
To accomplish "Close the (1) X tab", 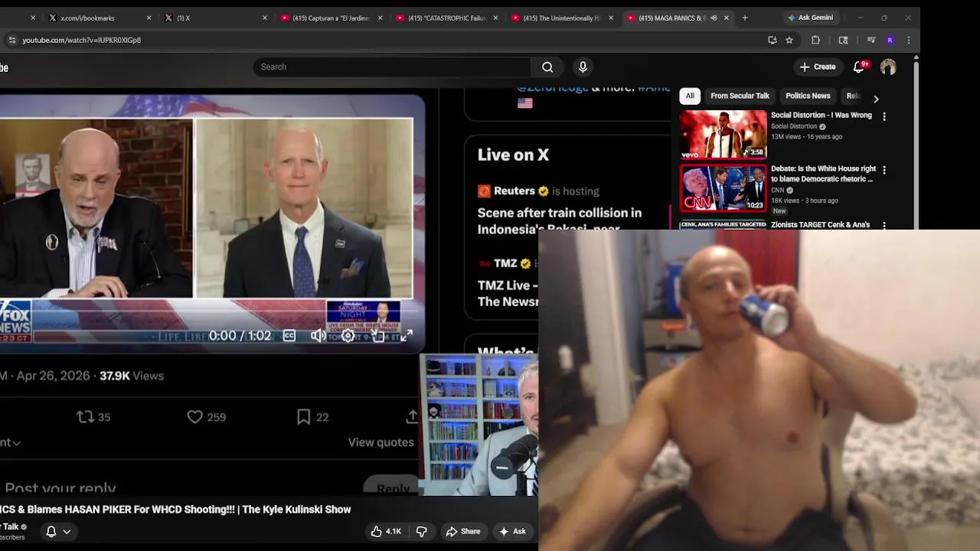I will [265, 18].
